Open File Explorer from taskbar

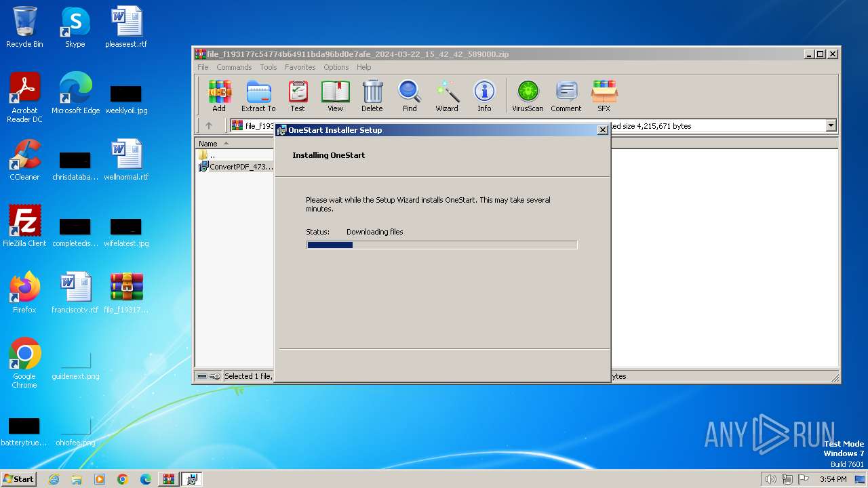(x=77, y=479)
